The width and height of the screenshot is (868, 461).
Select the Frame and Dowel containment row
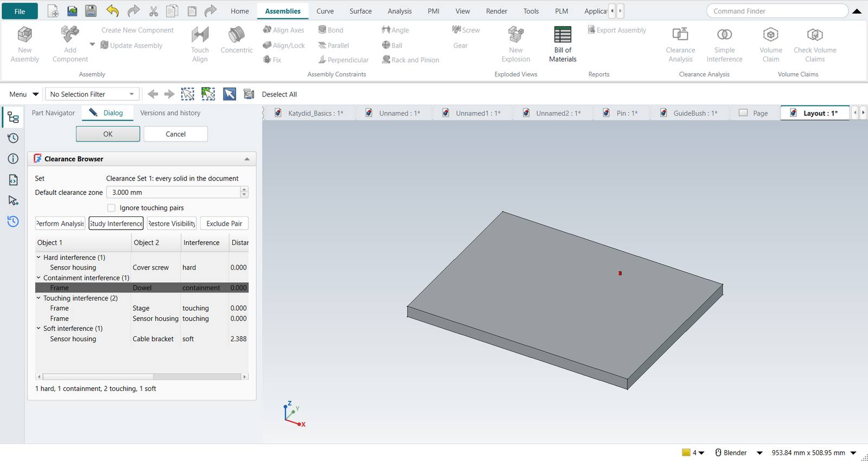pos(142,288)
